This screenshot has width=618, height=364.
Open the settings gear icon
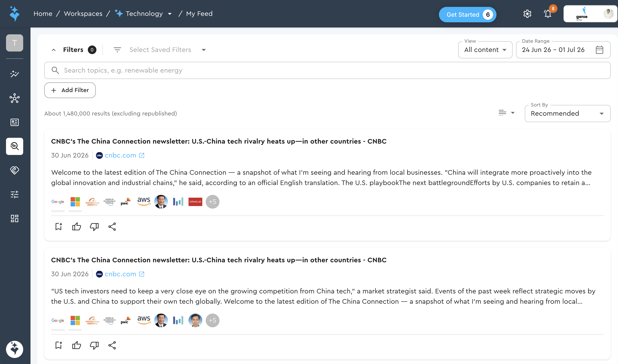(527, 14)
